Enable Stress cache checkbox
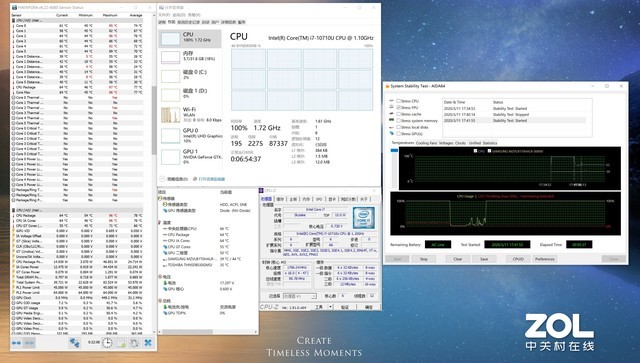Viewport: 640px width, 363px height. coord(399,114)
